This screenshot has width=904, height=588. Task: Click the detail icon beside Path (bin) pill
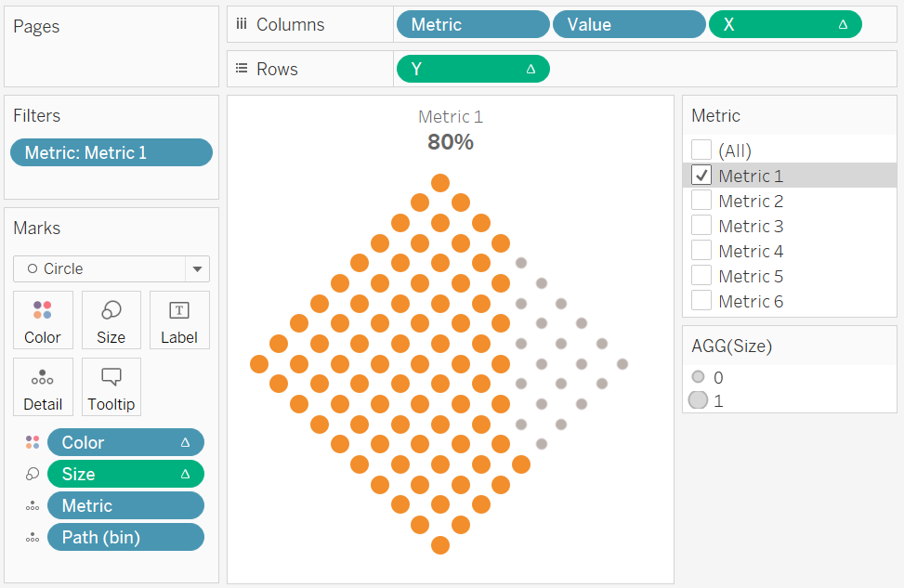33,538
